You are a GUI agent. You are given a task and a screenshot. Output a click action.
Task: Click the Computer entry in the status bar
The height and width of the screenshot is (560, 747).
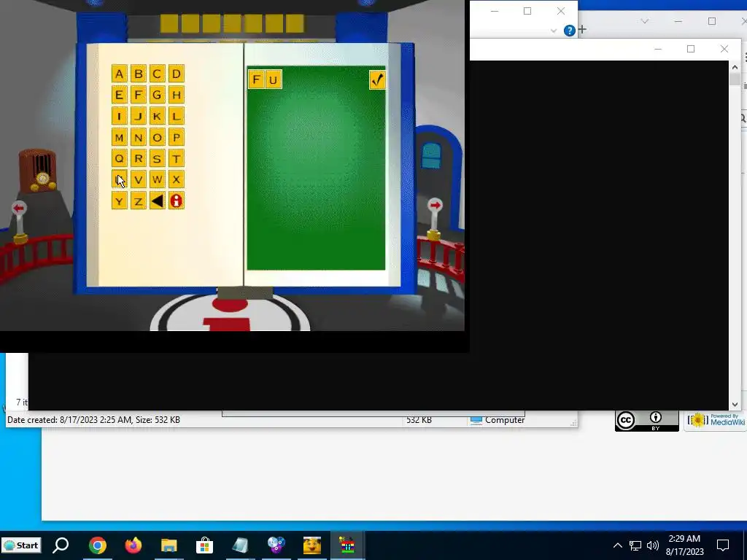(x=498, y=420)
